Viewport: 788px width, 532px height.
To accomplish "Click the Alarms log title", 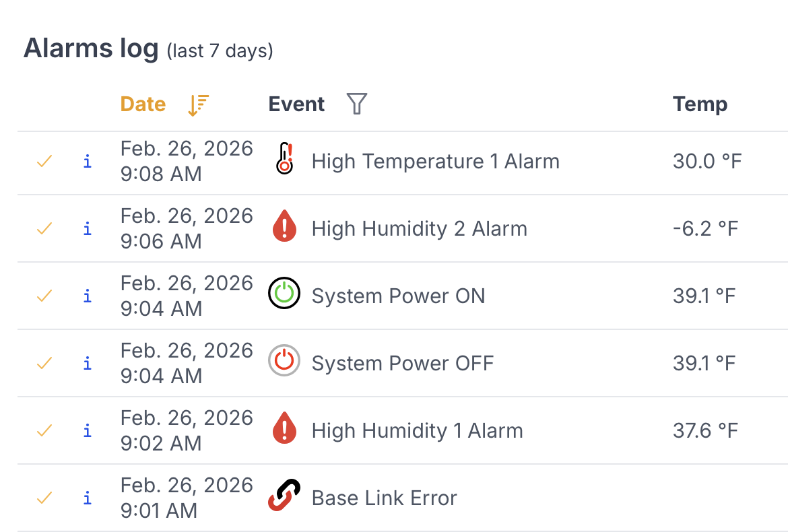I will coord(90,47).
